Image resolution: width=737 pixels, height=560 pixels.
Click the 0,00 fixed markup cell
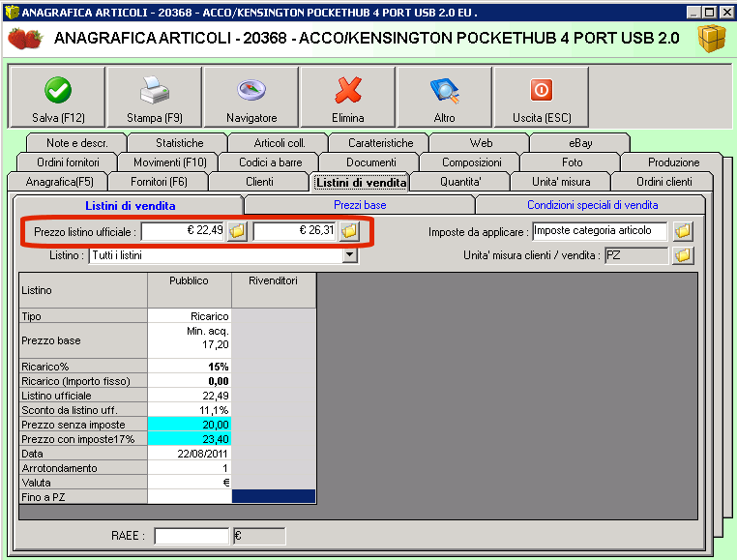[x=190, y=381]
